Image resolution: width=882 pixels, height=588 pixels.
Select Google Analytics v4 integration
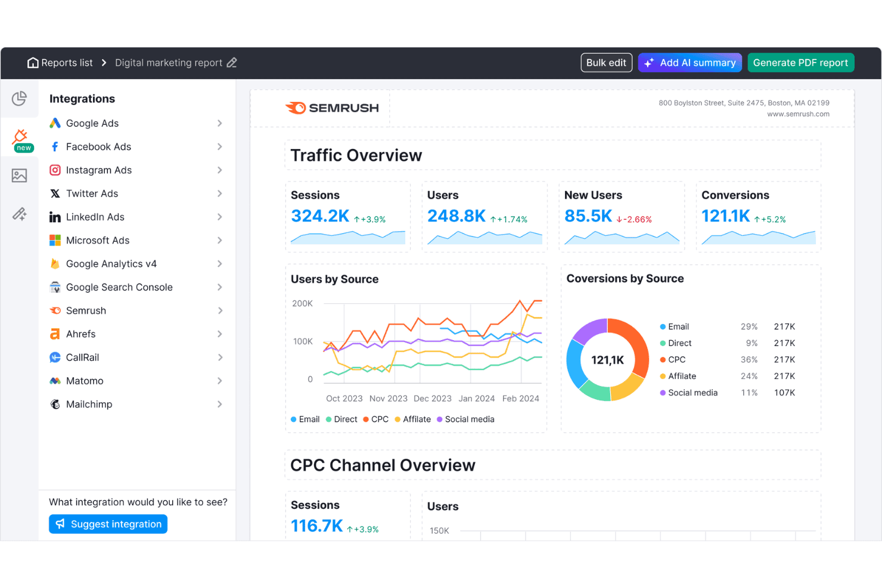(x=136, y=264)
